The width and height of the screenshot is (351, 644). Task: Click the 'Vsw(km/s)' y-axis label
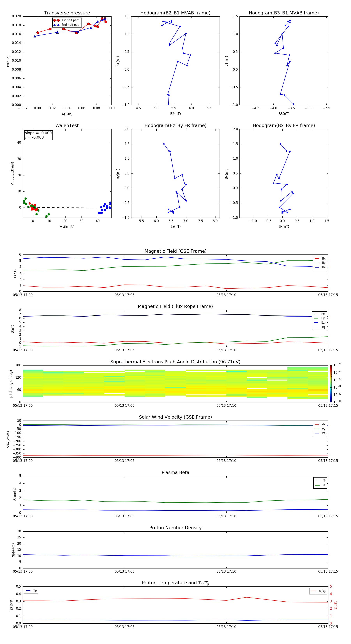click(8, 439)
